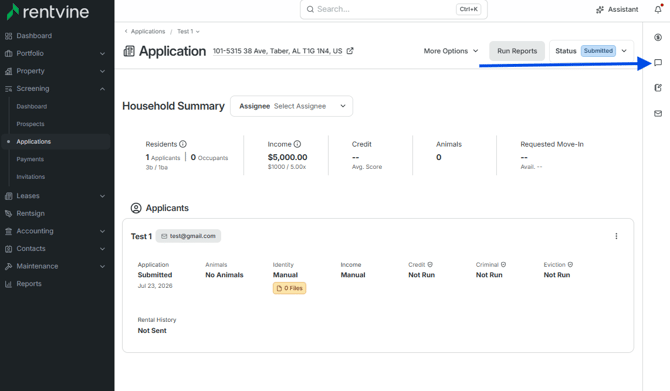Open Prospects in the Screening menu
Viewport: 670px width, 391px height.
pyautogui.click(x=30, y=124)
